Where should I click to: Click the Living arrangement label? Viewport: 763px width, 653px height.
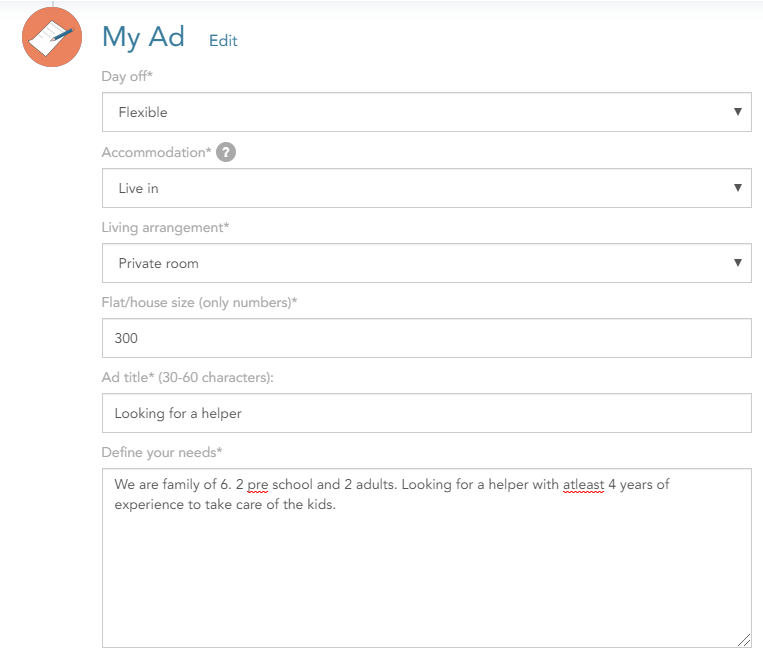point(165,228)
